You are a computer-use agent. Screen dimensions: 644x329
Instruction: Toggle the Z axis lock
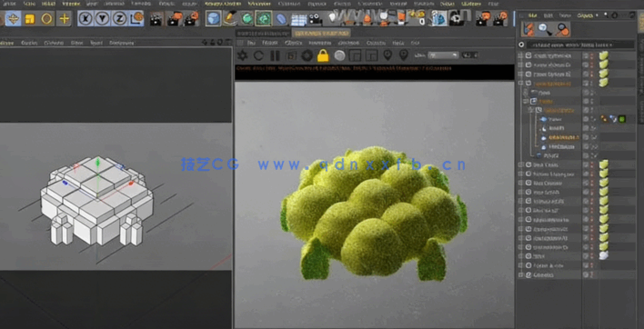[x=119, y=18]
